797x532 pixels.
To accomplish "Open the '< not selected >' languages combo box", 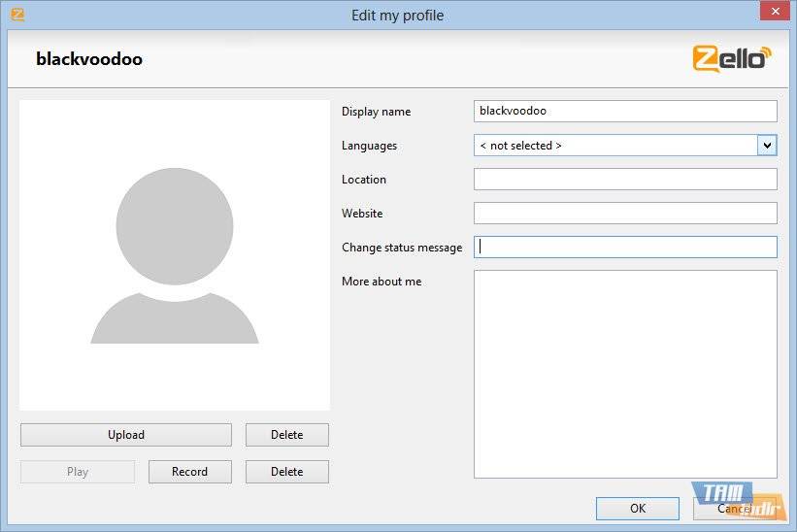I will [x=614, y=146].
